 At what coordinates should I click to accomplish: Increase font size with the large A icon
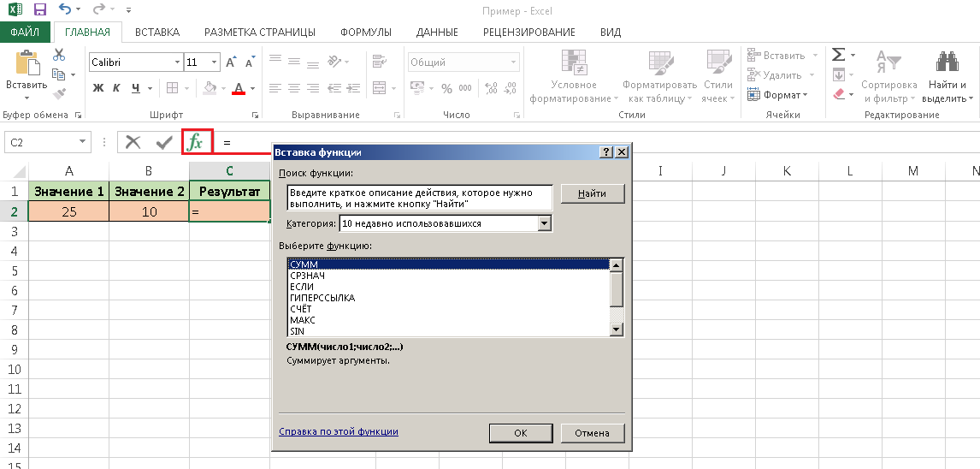click(x=231, y=62)
